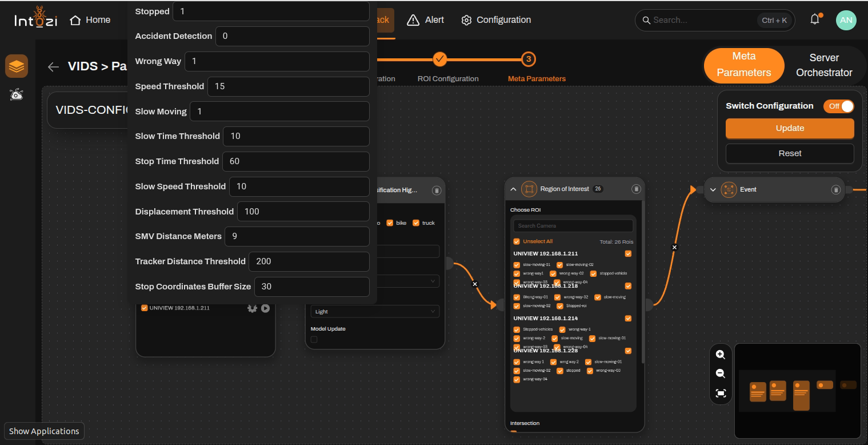Open the notifications bell
Image resolution: width=868 pixels, height=445 pixels.
(x=815, y=19)
